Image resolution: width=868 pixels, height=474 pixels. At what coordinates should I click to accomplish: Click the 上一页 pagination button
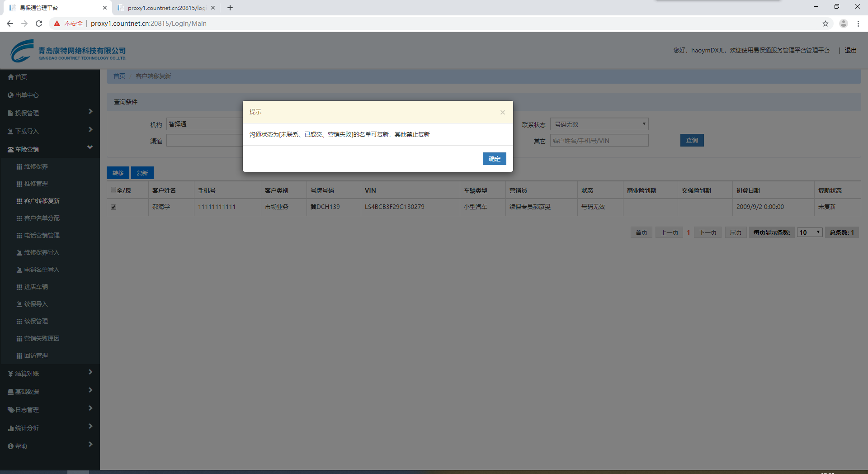669,232
